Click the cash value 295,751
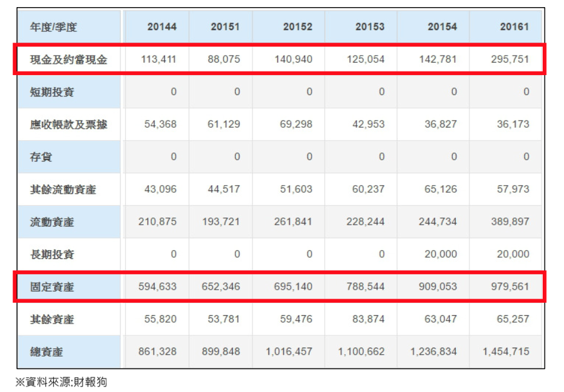The width and height of the screenshot is (564, 392). pos(510,60)
